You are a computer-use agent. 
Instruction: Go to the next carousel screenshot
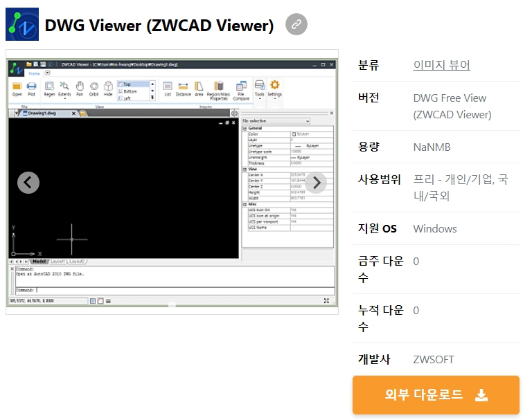[x=316, y=183]
